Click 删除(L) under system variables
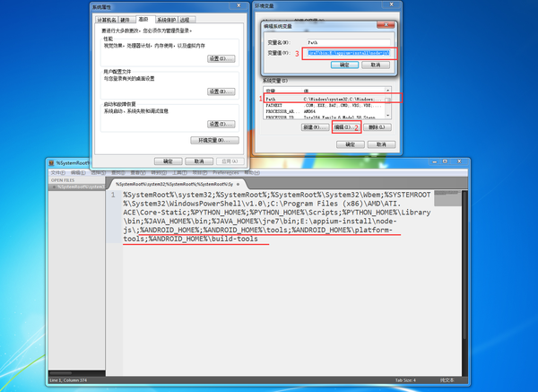Image resolution: width=538 pixels, height=392 pixels. click(377, 127)
